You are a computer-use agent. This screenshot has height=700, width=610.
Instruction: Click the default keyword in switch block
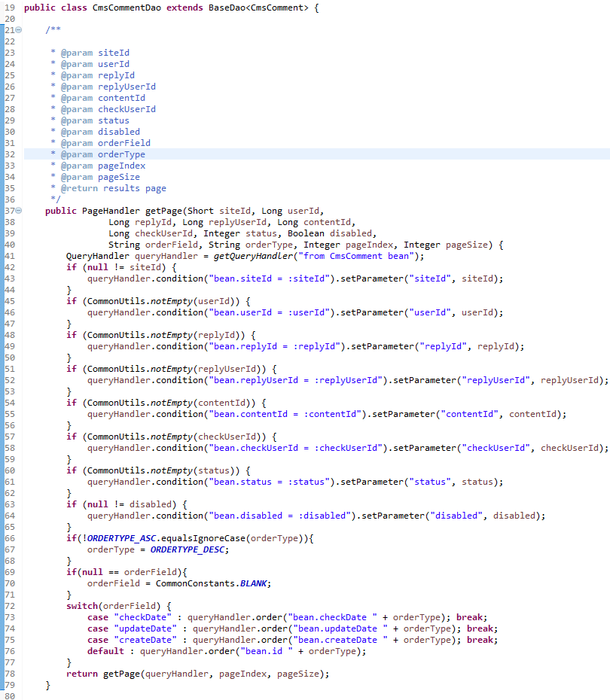coord(105,651)
